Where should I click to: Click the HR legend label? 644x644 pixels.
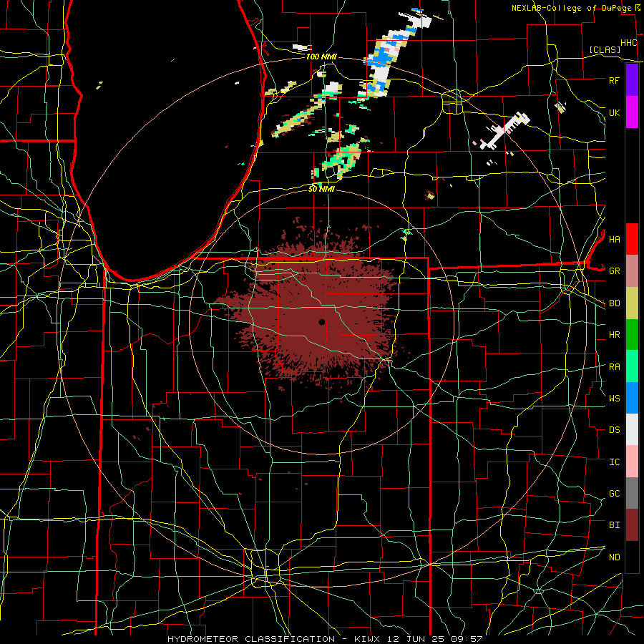(x=614, y=335)
